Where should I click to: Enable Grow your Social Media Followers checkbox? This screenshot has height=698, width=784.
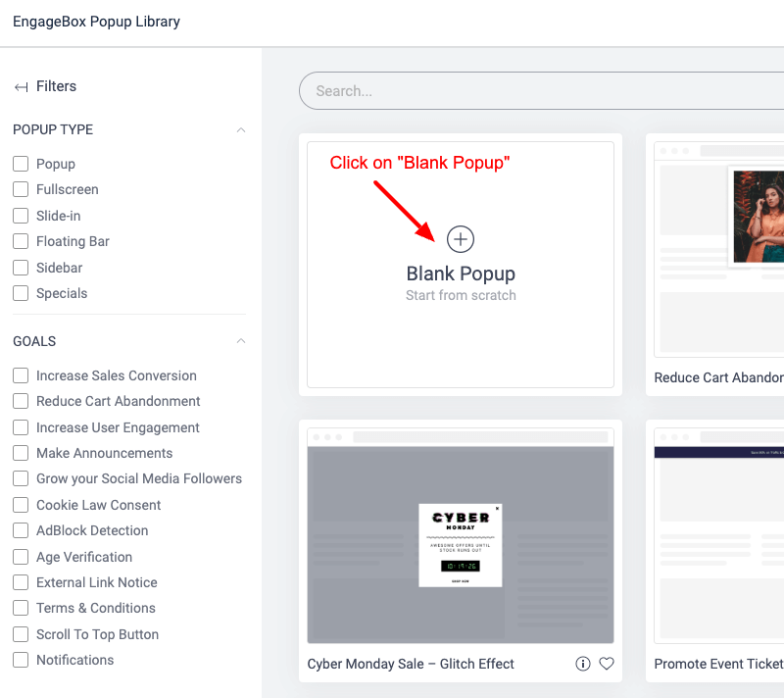tap(21, 478)
